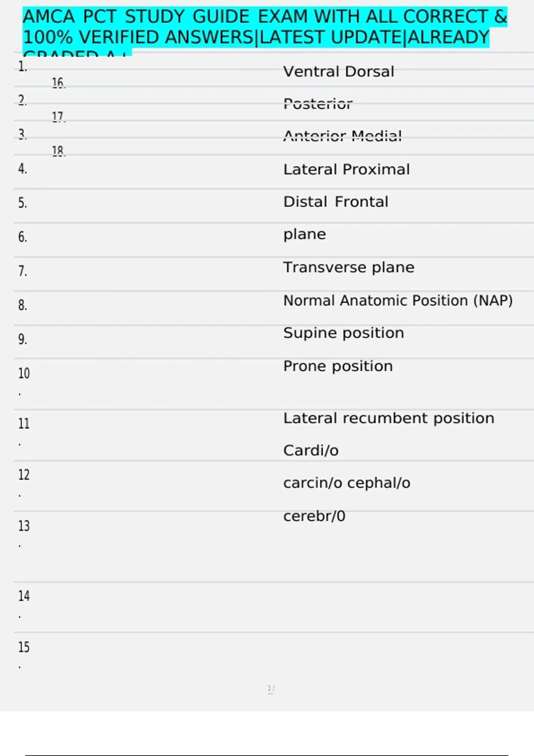Click 'Normal Anatomic Position (NAP)' text
Viewport: 534px width, 756px height.
point(398,301)
